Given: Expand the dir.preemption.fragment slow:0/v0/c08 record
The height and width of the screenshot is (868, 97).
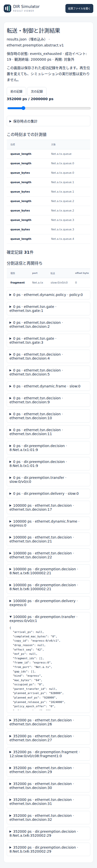Looking at the screenshot, I should pos(48,754).
